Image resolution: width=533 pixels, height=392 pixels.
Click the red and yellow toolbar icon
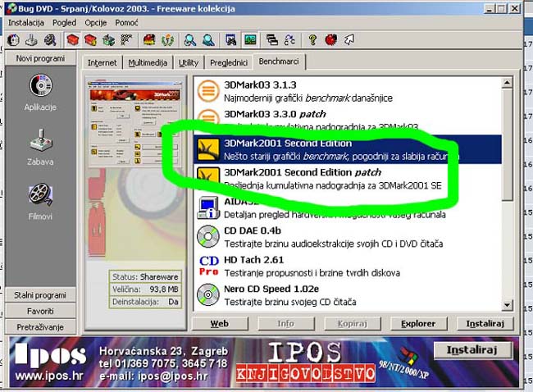[x=149, y=40]
